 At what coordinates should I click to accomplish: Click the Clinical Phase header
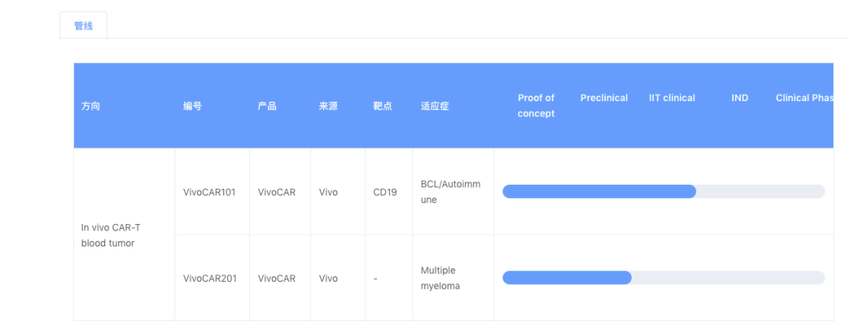pos(805,98)
